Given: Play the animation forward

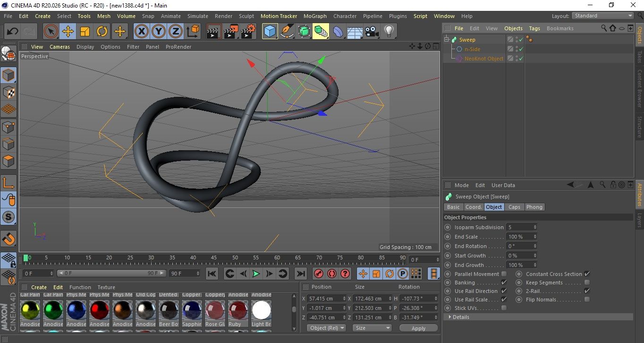Looking at the screenshot, I should (256, 274).
